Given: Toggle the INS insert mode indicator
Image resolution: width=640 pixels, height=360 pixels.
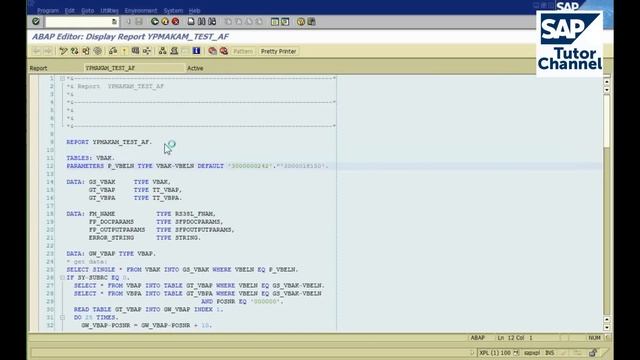Looking at the screenshot, I should (x=549, y=353).
